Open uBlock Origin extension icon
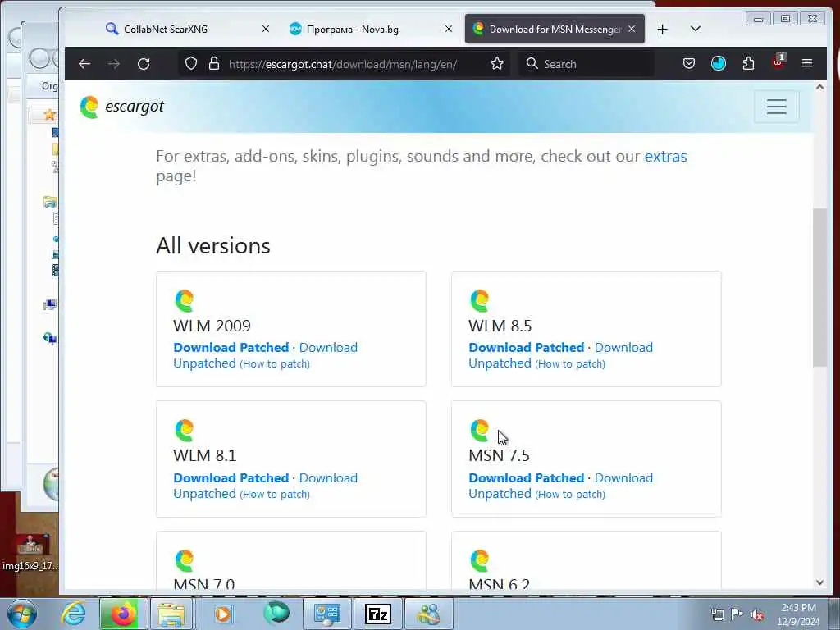840x630 pixels. 778,62
